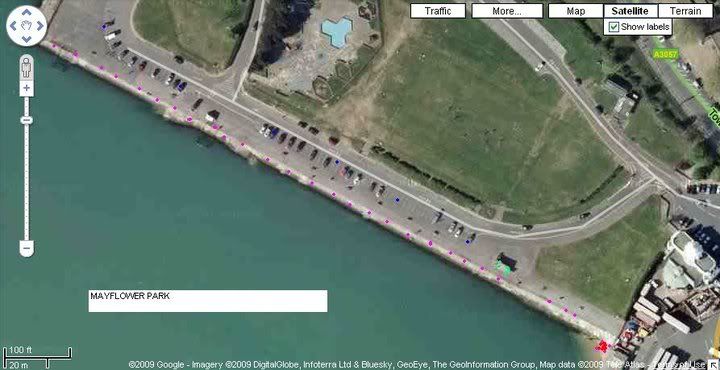Switch to Map view
This screenshot has height=370, width=720.
coord(576,11)
